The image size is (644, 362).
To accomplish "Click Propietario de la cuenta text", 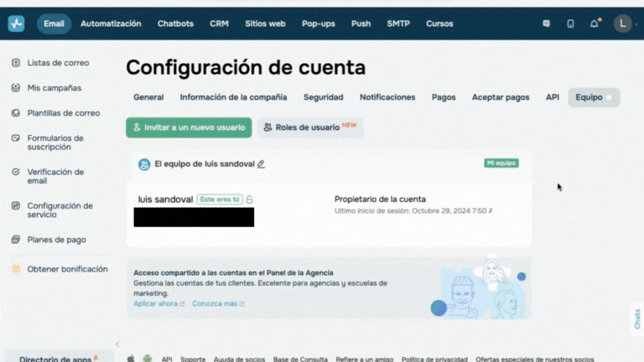I will (380, 199).
